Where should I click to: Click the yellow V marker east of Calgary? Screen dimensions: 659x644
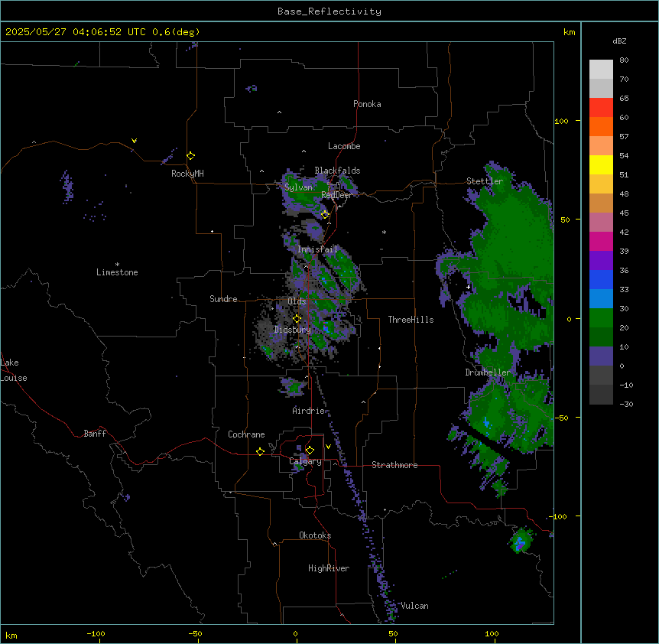(328, 447)
